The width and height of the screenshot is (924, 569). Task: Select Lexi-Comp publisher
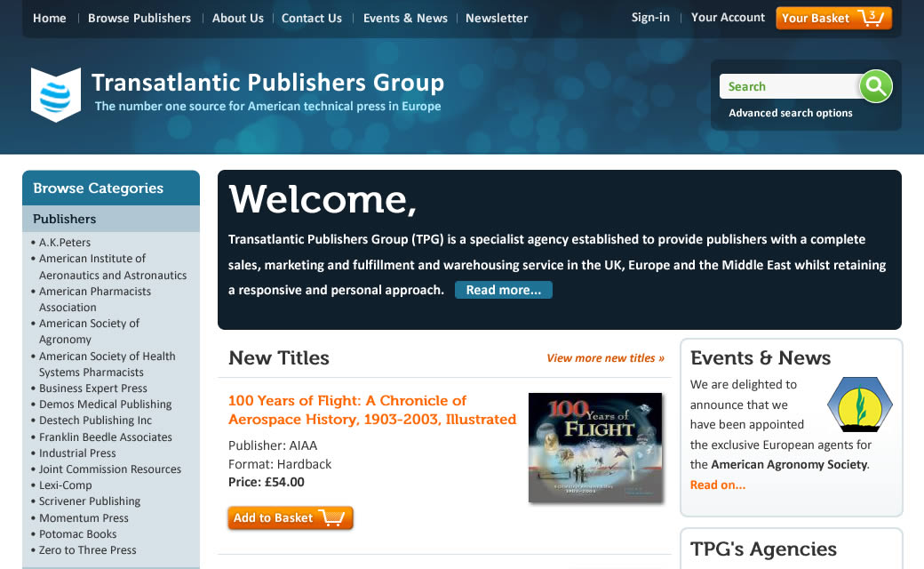click(x=66, y=485)
